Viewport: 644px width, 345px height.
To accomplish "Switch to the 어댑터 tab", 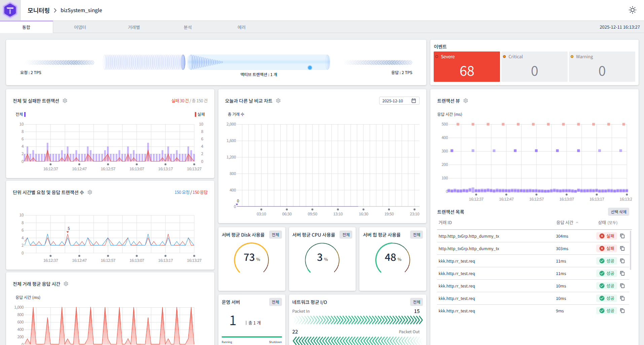I will click(80, 27).
